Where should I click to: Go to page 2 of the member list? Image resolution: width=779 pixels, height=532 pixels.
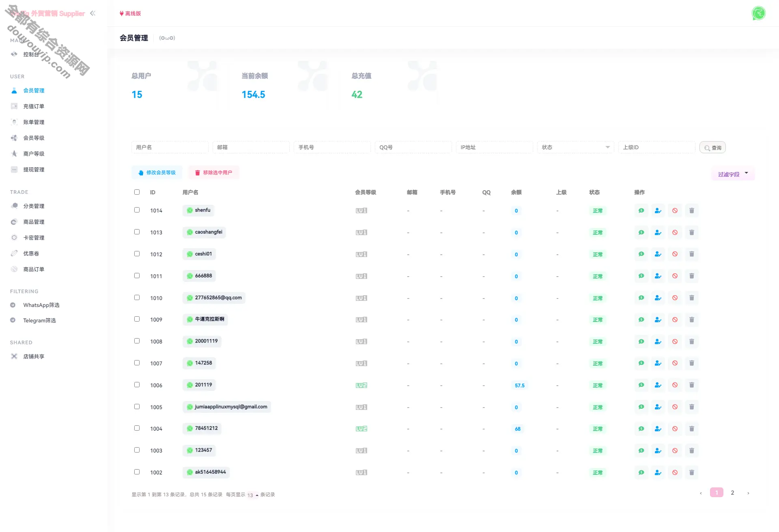point(732,493)
